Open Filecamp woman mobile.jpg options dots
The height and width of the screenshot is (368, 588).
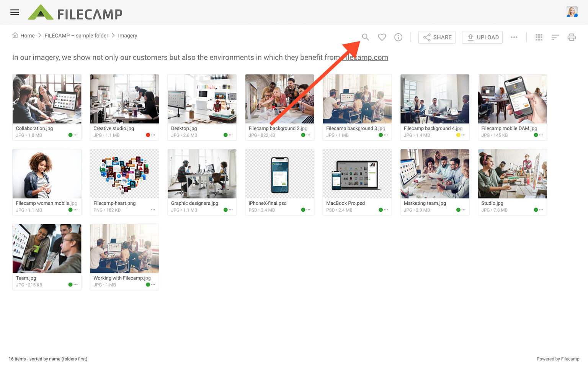(x=75, y=210)
